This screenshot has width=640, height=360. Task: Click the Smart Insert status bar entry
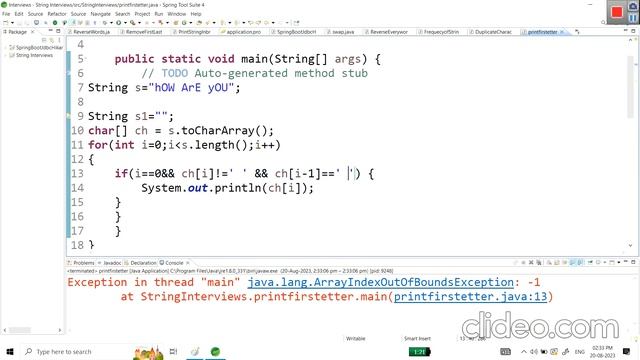pyautogui.click(x=417, y=338)
